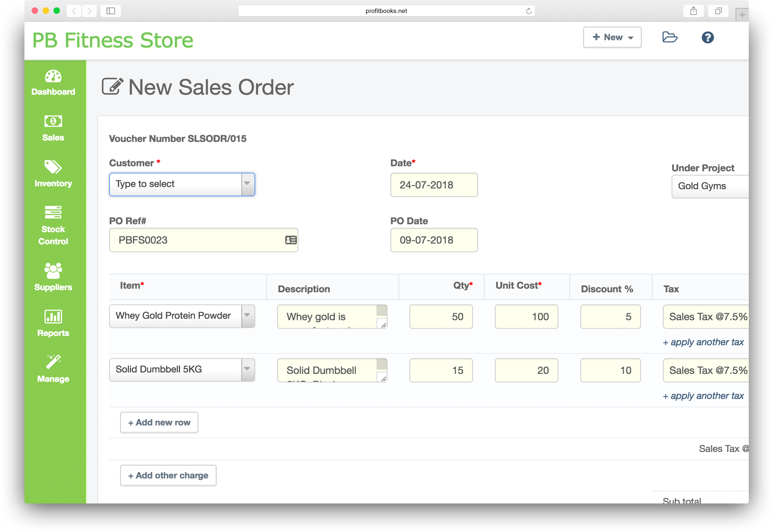
Task: Click the Qty field showing 15
Action: pos(441,370)
